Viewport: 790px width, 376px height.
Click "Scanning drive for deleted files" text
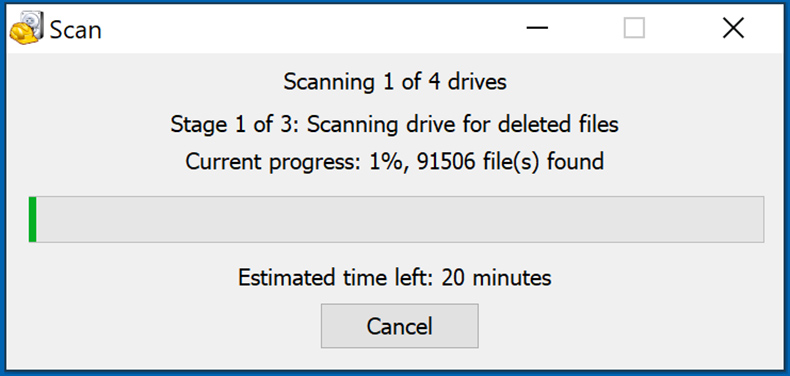(x=463, y=124)
